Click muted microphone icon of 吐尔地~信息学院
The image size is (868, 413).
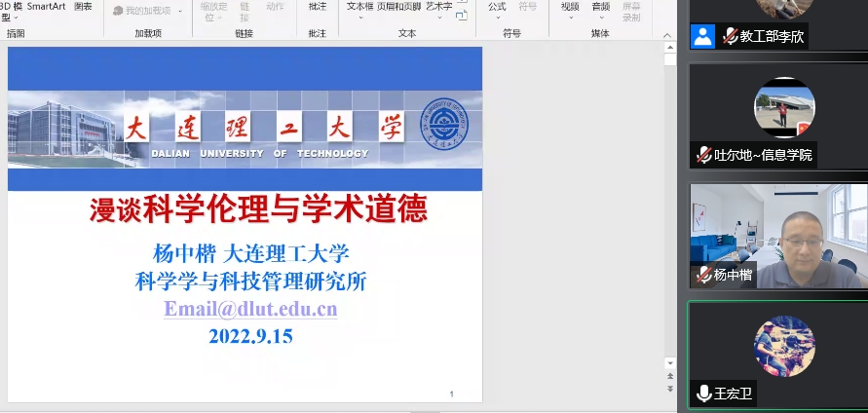pos(703,155)
